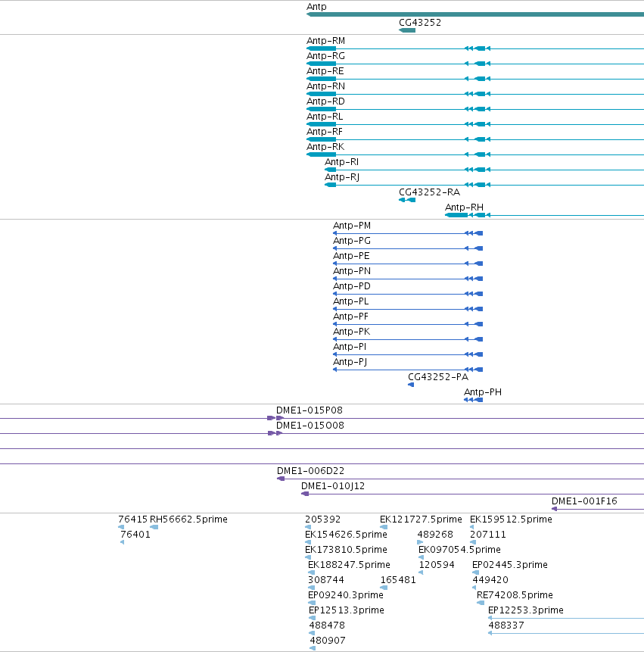
Task: Select the Antp-RG transcript label
Action: coord(325,56)
